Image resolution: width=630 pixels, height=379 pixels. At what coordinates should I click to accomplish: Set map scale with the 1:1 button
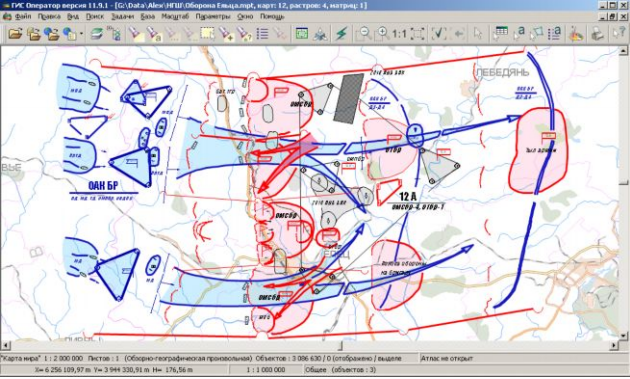(x=399, y=34)
